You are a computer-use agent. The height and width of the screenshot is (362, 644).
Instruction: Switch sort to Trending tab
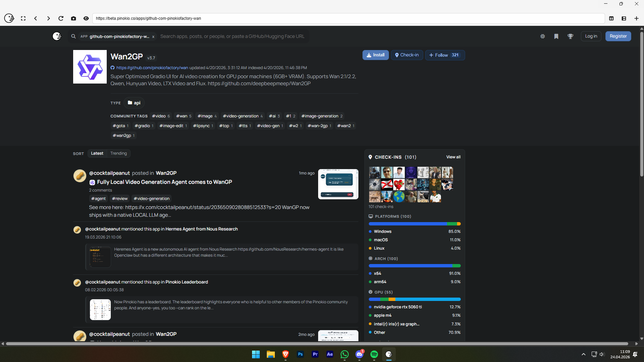[x=119, y=153]
